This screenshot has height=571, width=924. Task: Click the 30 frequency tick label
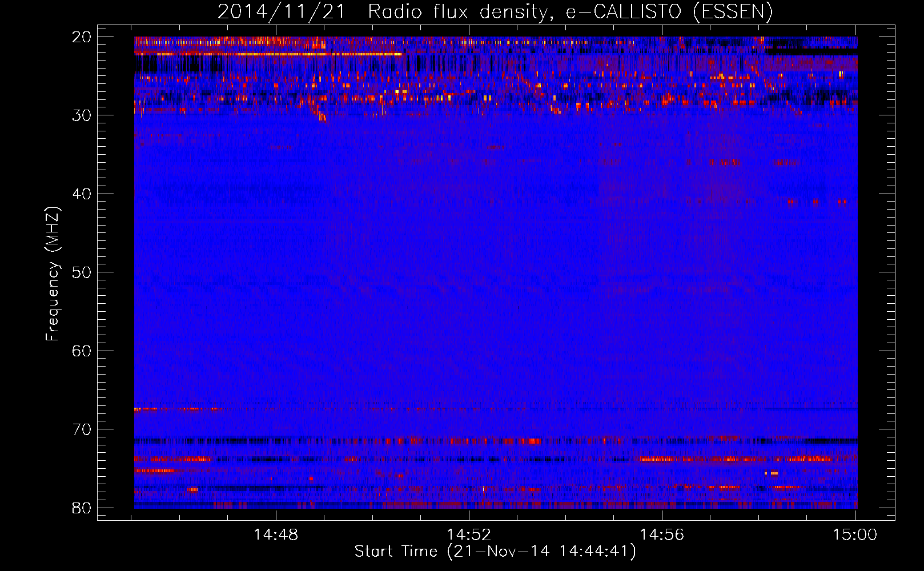tap(82, 115)
